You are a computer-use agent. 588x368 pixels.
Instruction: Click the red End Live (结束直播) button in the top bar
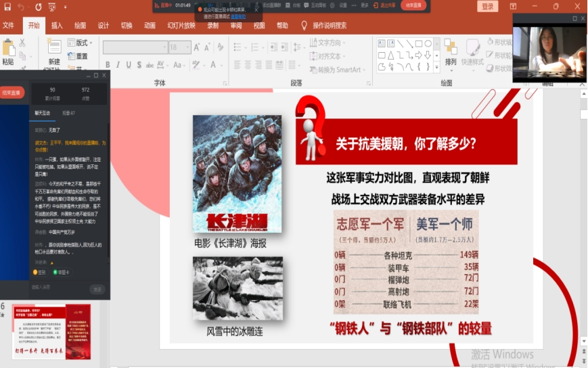point(413,5)
